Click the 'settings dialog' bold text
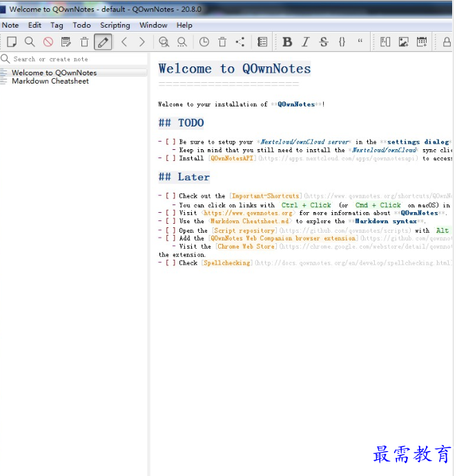The image size is (457, 476). [x=418, y=142]
